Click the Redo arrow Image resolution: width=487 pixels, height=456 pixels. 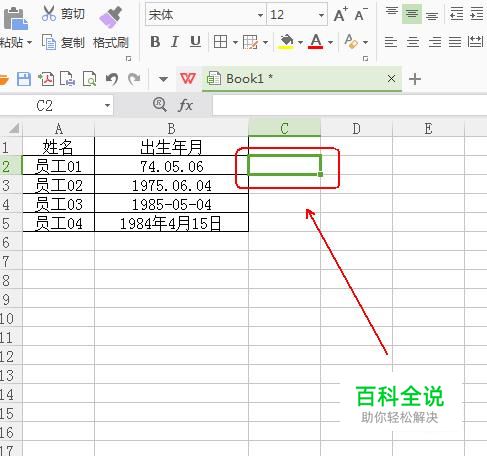pos(134,79)
